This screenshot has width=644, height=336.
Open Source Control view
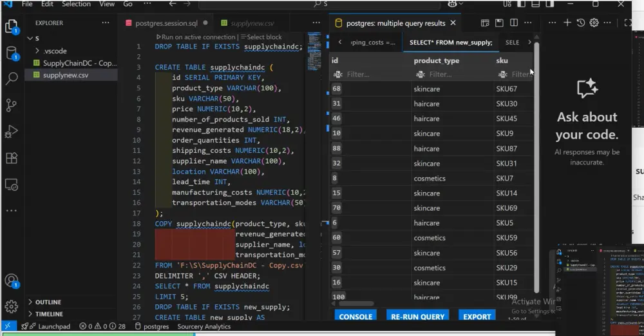click(x=11, y=106)
